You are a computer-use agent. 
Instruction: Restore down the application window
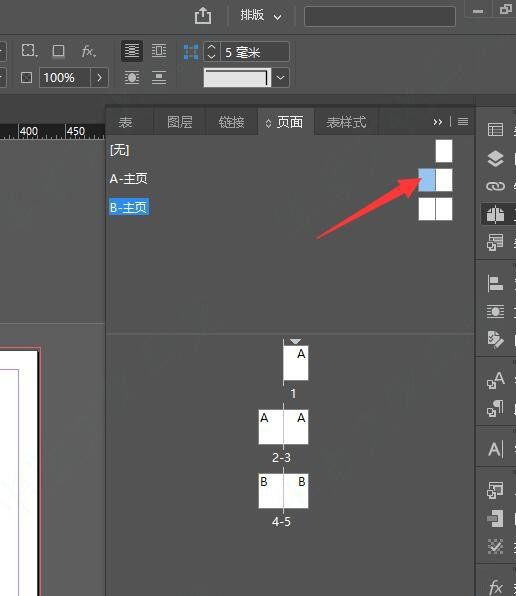click(505, 9)
